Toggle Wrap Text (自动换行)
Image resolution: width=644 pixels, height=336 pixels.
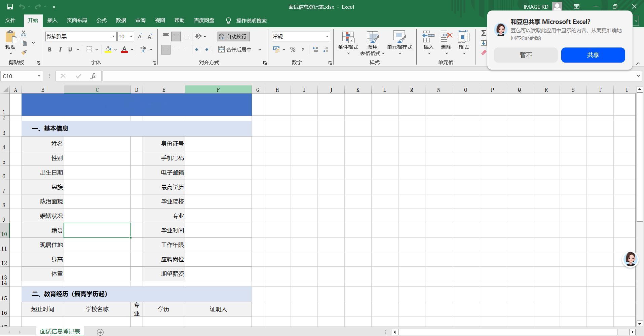point(233,36)
